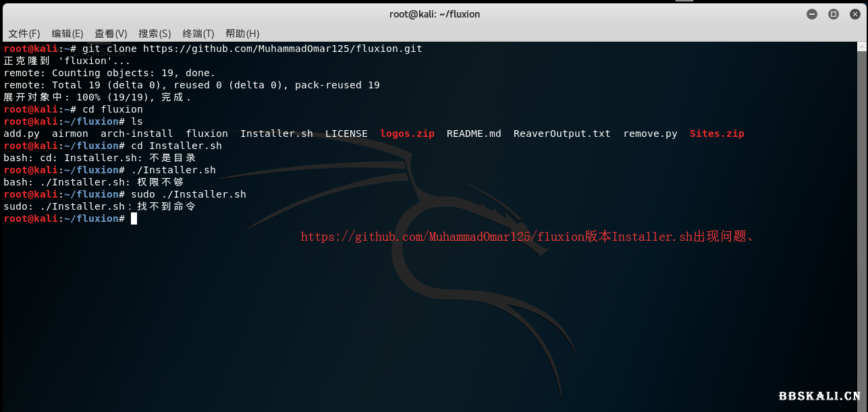Click the red GitHub URL annotation text
The width and height of the screenshot is (868, 412).
coord(531,237)
